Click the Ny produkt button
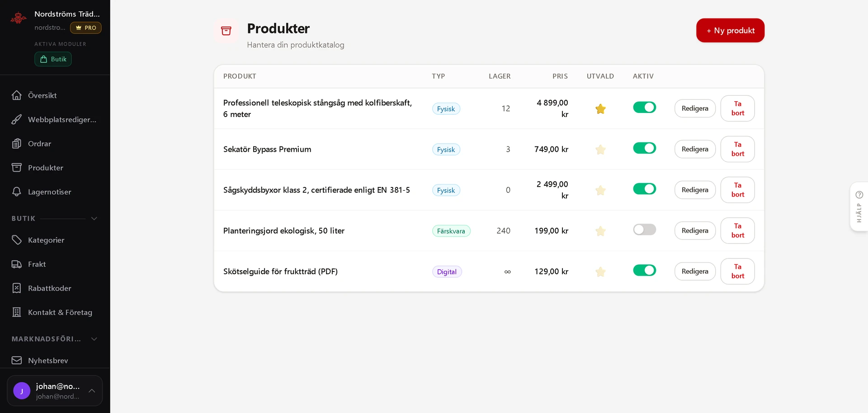Screen dimensions: 868x413 tap(730, 30)
